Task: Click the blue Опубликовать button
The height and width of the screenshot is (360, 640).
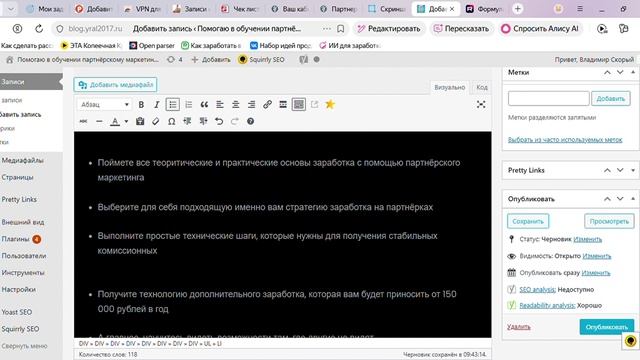Action: pyautogui.click(x=607, y=327)
